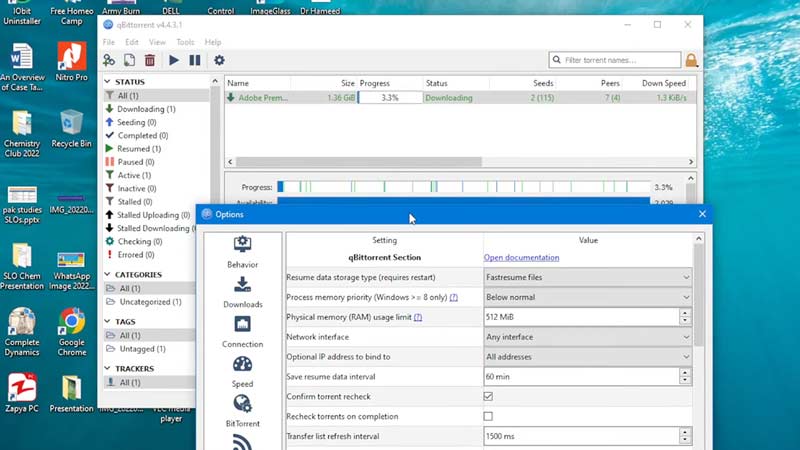Image resolution: width=800 pixels, height=450 pixels.
Task: Open Chemistry Club 2022 desktop folder
Action: (22, 134)
